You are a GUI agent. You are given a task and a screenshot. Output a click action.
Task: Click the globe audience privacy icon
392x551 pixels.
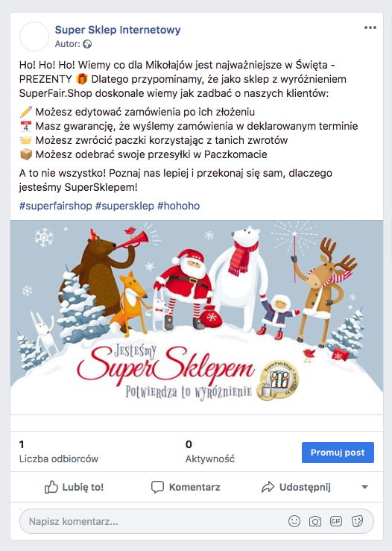[87, 44]
